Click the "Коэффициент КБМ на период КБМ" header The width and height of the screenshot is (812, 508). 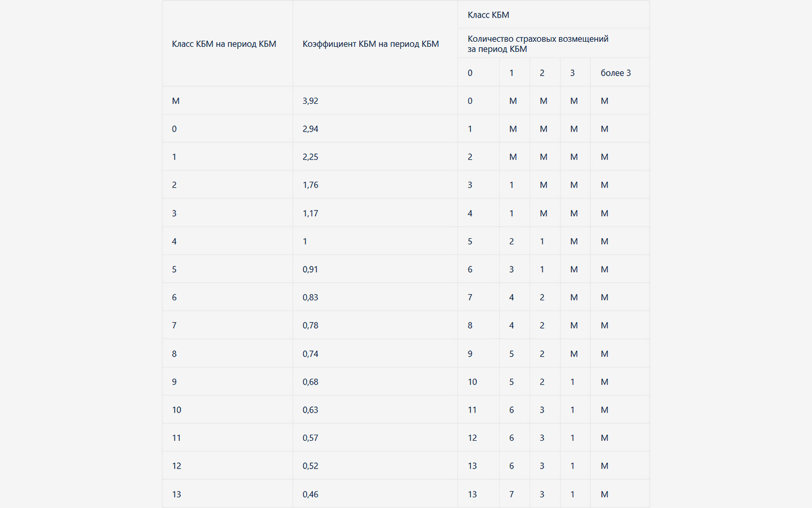370,44
